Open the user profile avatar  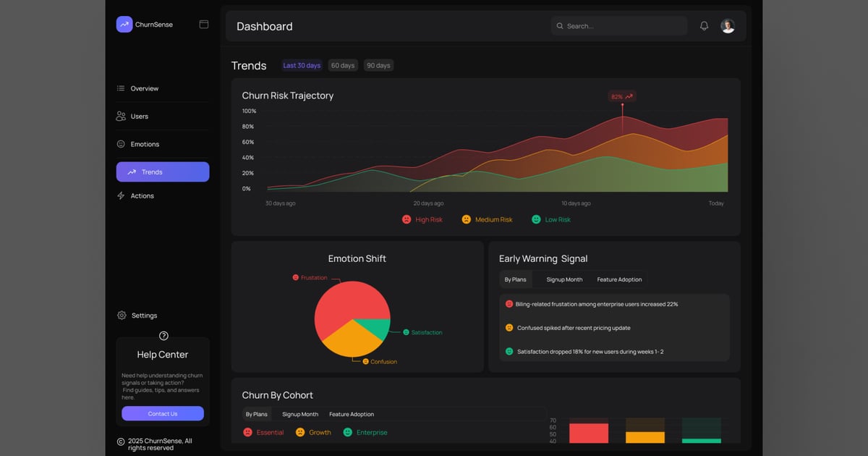pos(728,26)
